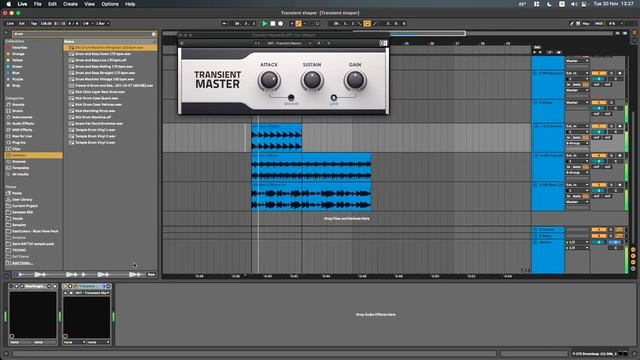This screenshot has width=640, height=360.
Task: Turn the Sustain knob on Transient Master
Action: [x=312, y=80]
